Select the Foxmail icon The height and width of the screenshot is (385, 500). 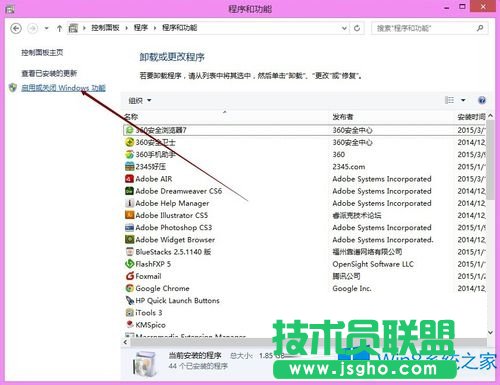point(129,276)
